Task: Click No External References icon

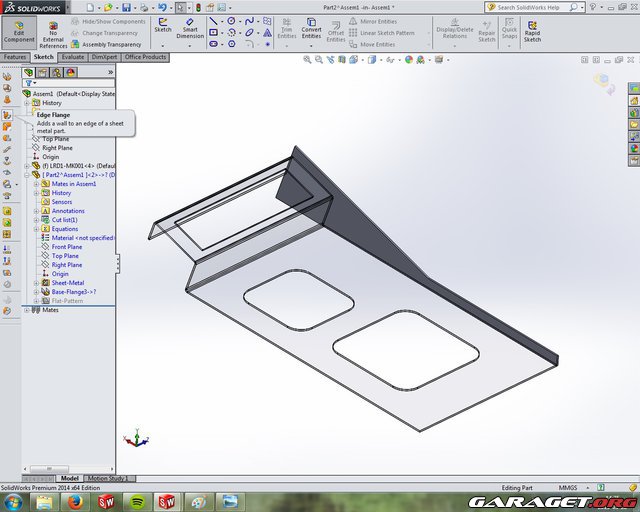Action: point(53,33)
